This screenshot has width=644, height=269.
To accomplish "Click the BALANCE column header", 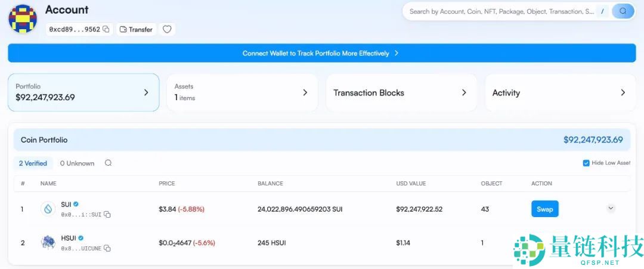I will coord(270,183).
